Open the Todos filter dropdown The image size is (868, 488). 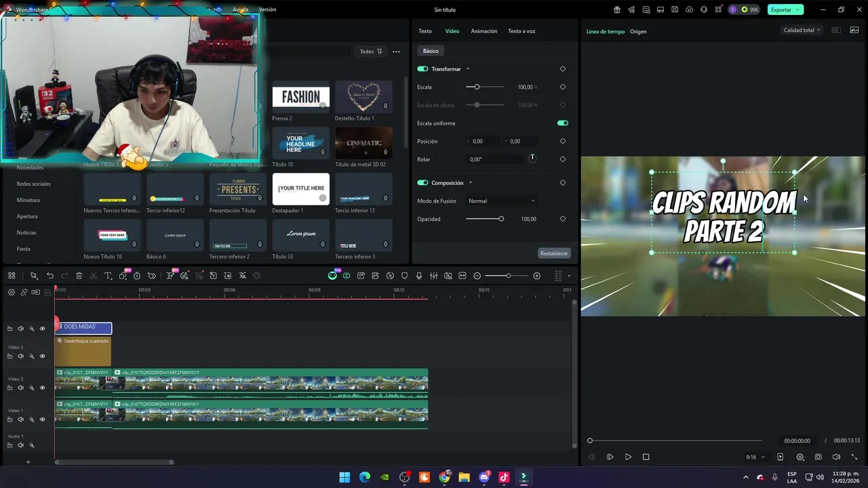(x=371, y=52)
